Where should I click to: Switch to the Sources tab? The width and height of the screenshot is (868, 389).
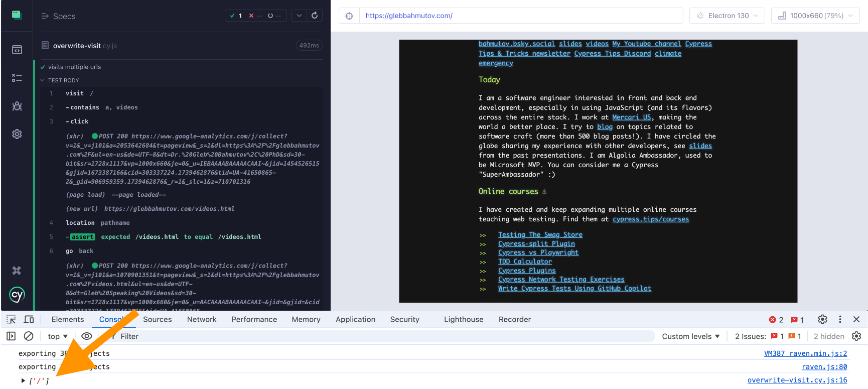tap(158, 319)
